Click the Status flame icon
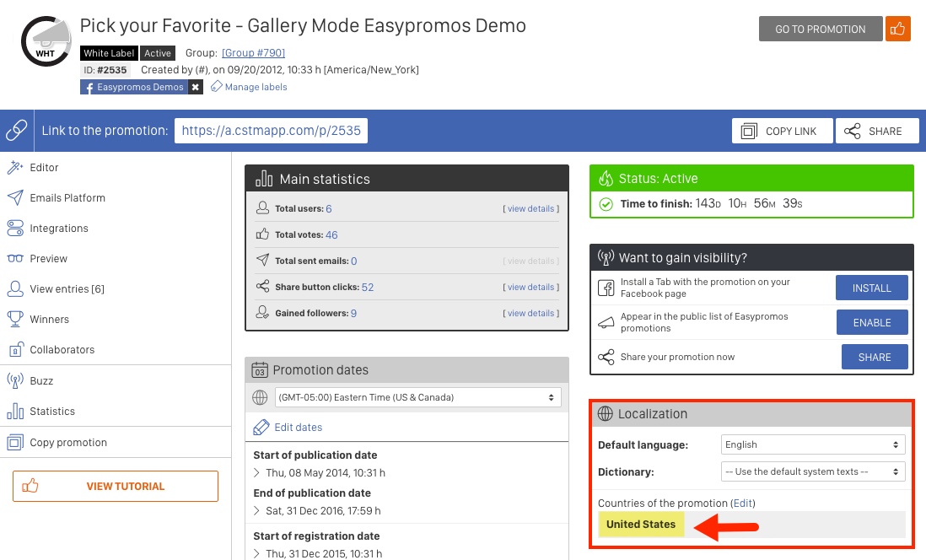 [606, 178]
